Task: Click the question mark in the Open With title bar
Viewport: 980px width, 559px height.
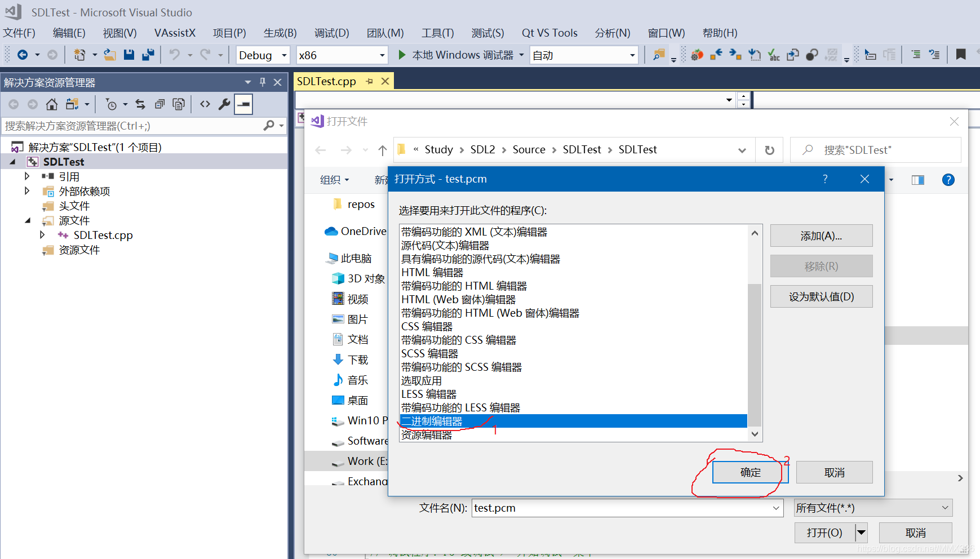Action: coord(825,179)
